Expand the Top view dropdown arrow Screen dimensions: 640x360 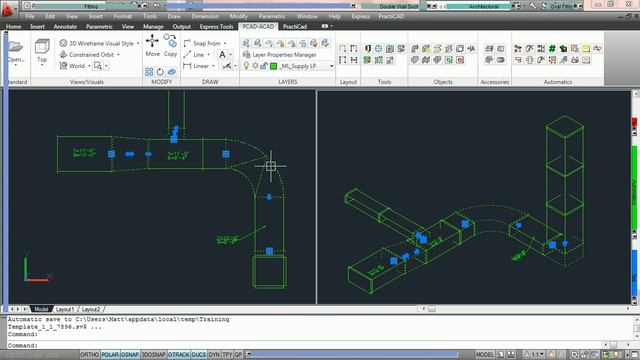42,65
